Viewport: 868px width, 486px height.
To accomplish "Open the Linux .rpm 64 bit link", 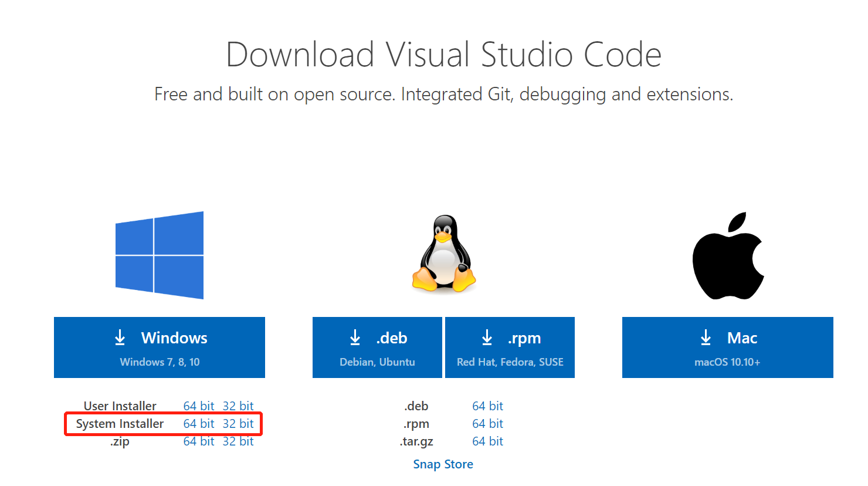I will pos(488,424).
